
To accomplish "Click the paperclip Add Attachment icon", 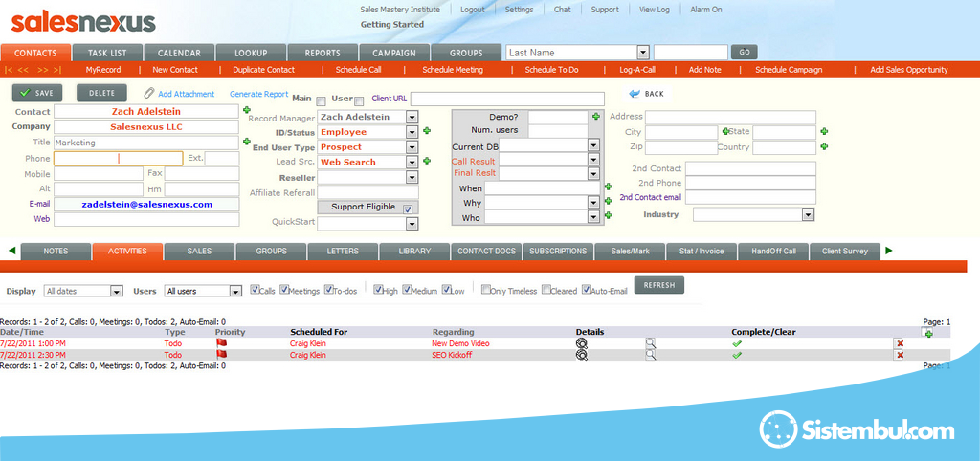I will 148,93.
